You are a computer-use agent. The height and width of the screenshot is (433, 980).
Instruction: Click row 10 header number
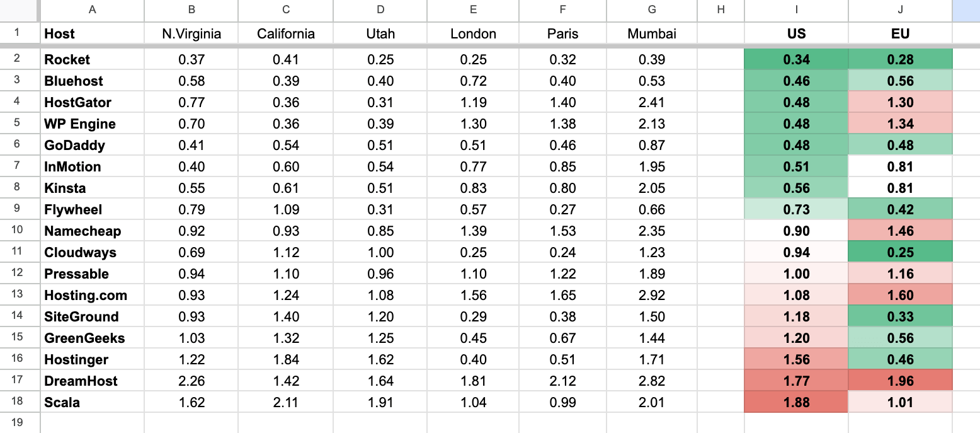click(16, 231)
